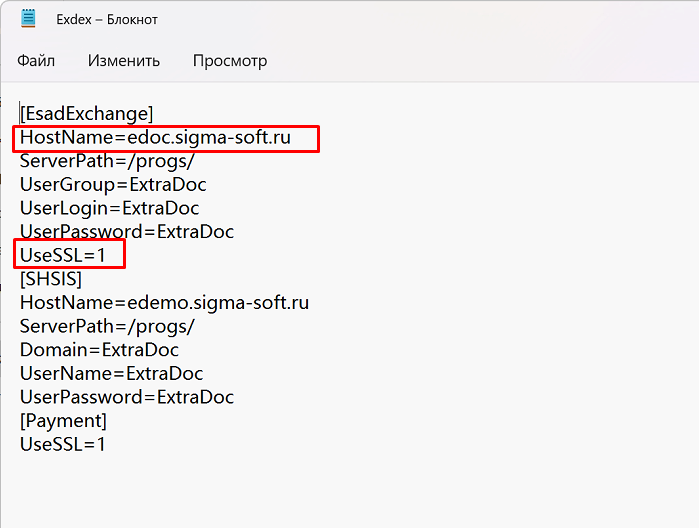Open the Изменить menu
The width and height of the screenshot is (699, 528).
(123, 60)
